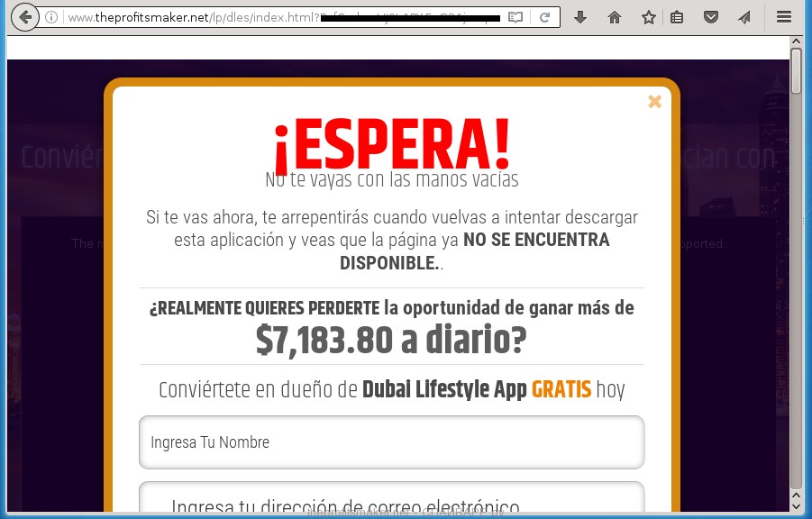
Task: Open the site identity dropdown
Action: 52,16
